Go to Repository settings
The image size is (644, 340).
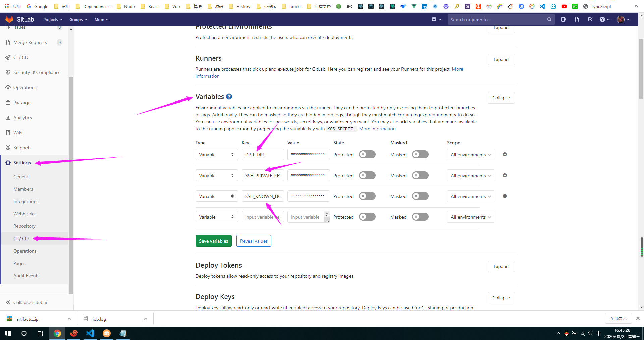(24, 226)
